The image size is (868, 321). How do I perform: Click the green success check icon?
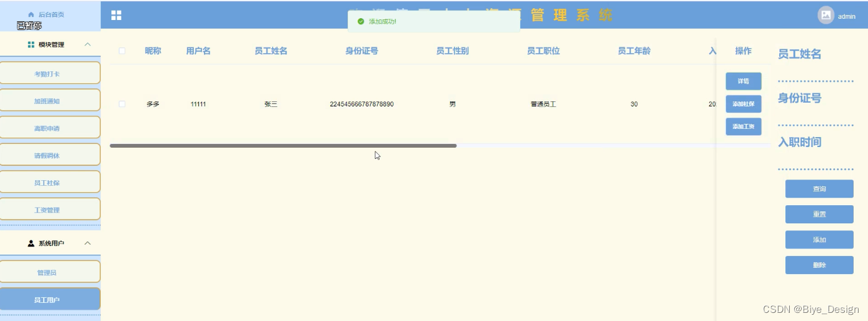click(x=361, y=21)
